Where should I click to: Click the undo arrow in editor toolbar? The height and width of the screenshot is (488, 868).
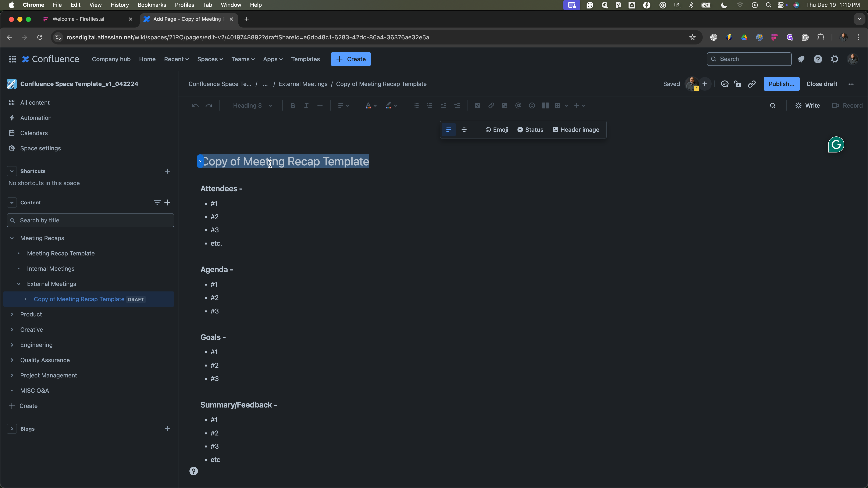point(195,105)
